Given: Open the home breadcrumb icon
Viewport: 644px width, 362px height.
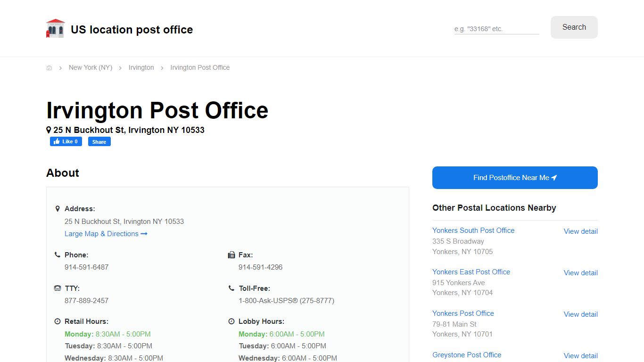Looking at the screenshot, I should tap(49, 68).
